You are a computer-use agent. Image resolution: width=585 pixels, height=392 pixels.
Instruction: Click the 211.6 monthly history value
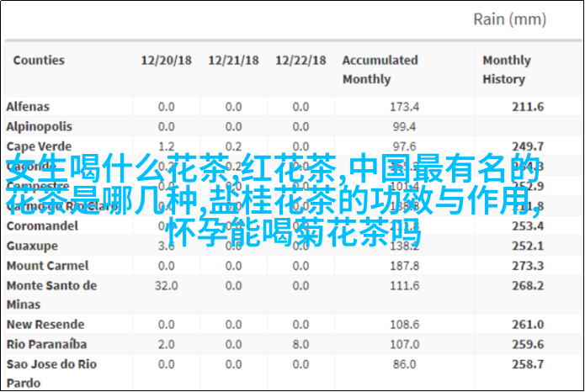527,107
